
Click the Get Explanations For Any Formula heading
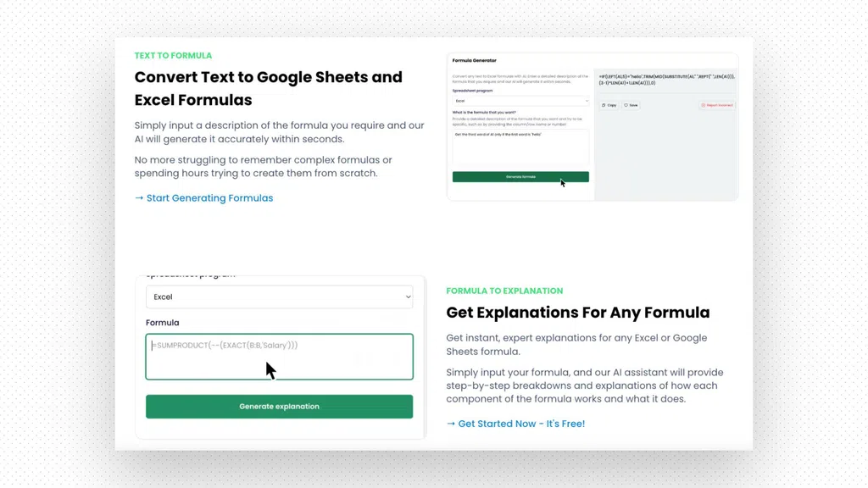tap(577, 313)
